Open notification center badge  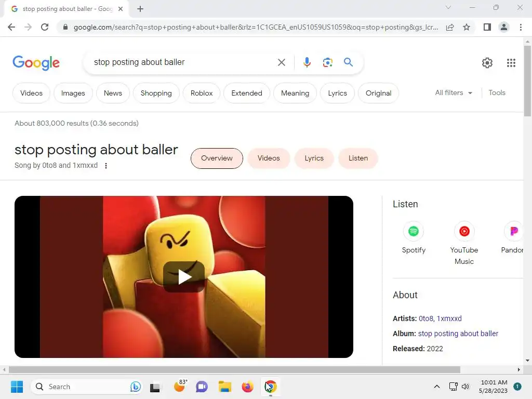pyautogui.click(x=517, y=387)
